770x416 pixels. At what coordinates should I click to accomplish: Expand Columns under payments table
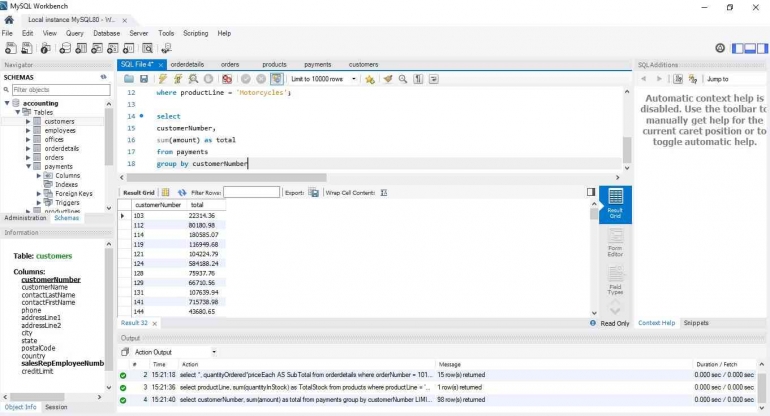click(39, 175)
